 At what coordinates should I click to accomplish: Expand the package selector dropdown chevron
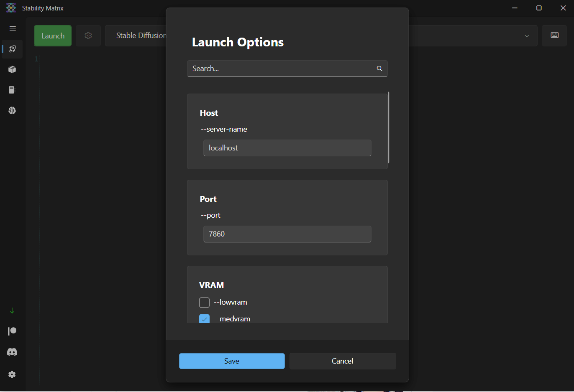[x=527, y=36]
